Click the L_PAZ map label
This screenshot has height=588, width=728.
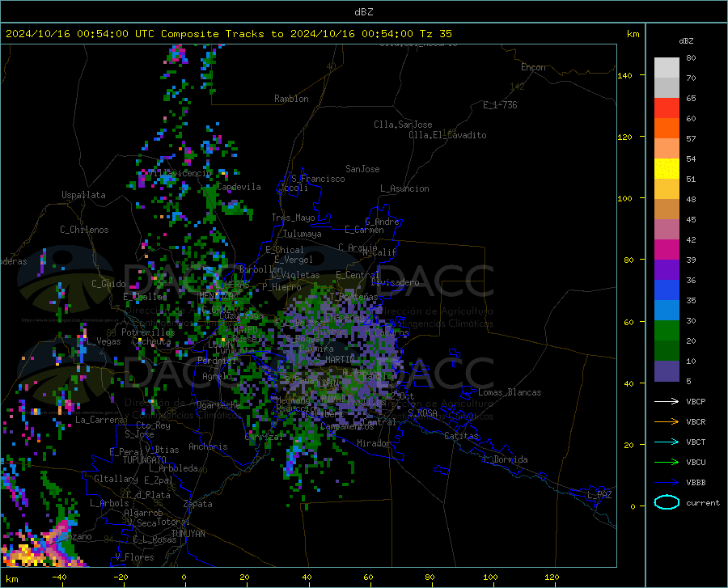click(599, 495)
